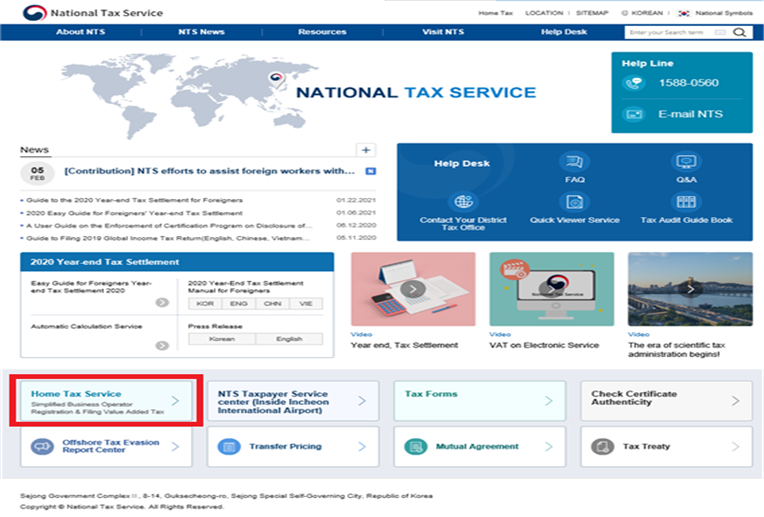764x517 pixels.
Task: Click the keyboard icon in search box
Action: pyautogui.click(x=719, y=33)
